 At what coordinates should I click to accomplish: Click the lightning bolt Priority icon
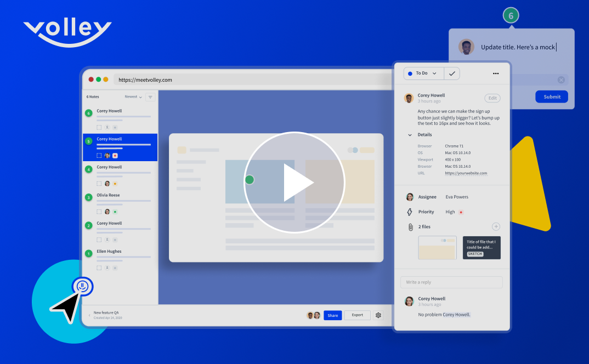tap(410, 212)
